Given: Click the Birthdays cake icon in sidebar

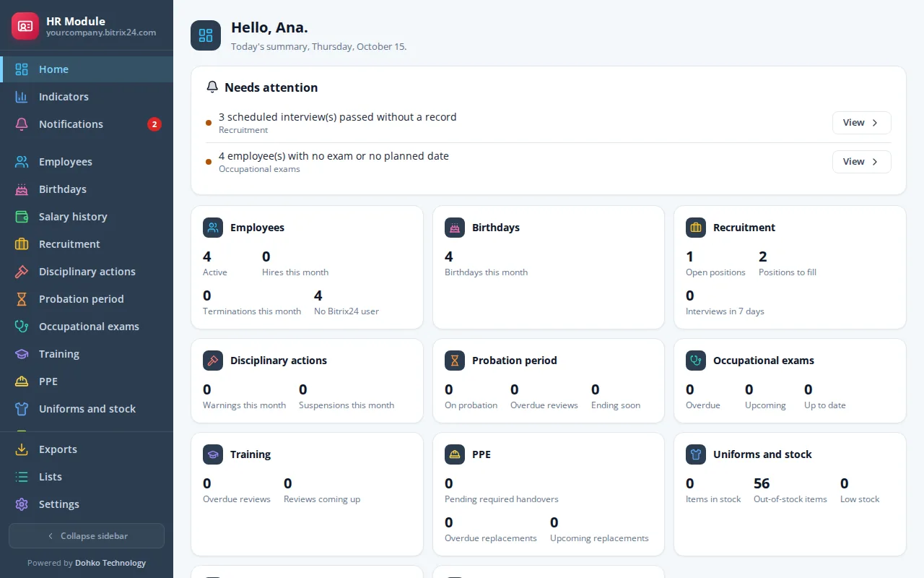Looking at the screenshot, I should (x=22, y=189).
